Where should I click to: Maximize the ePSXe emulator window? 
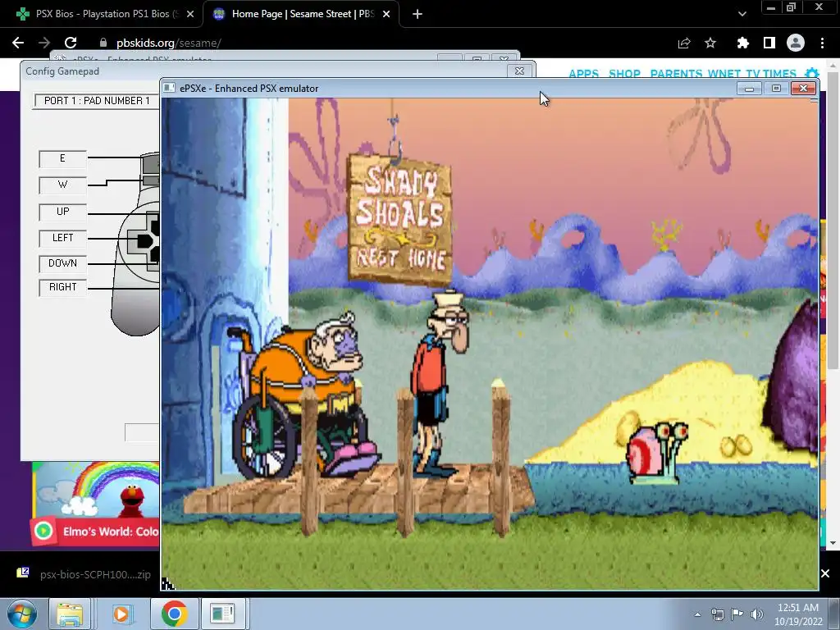point(776,89)
